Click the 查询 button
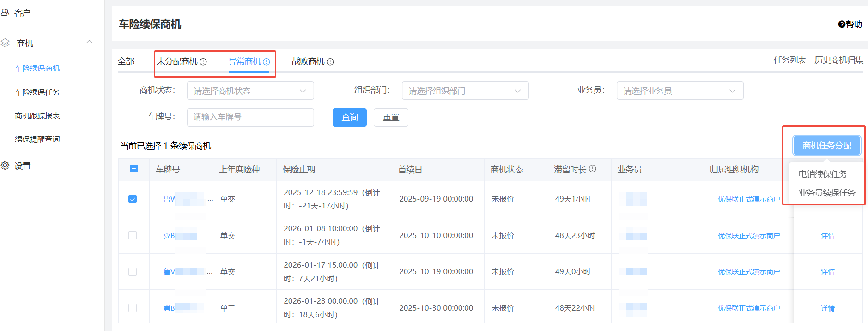Viewport: 868px width, 331px height. 350,117
